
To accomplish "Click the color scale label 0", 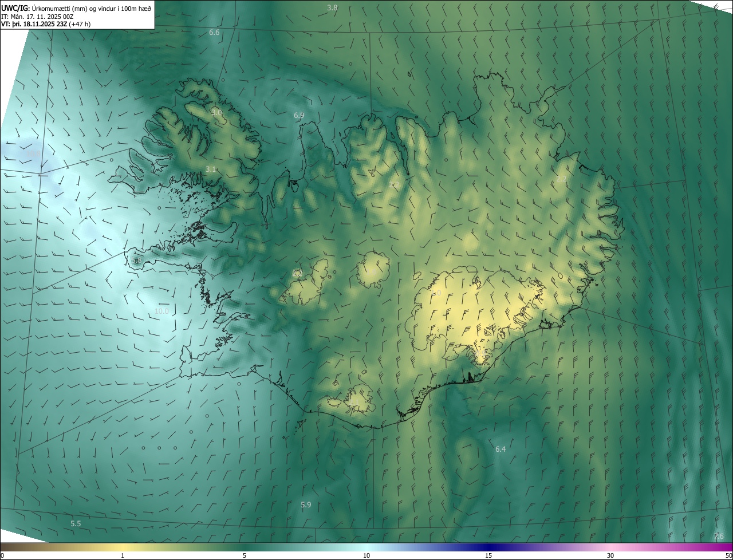I will pyautogui.click(x=2, y=555).
